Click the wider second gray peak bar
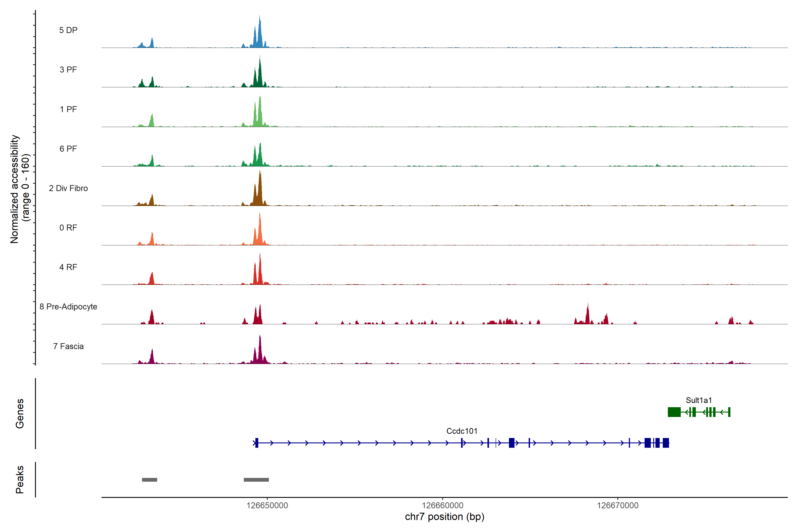798x532 pixels. tap(256, 479)
